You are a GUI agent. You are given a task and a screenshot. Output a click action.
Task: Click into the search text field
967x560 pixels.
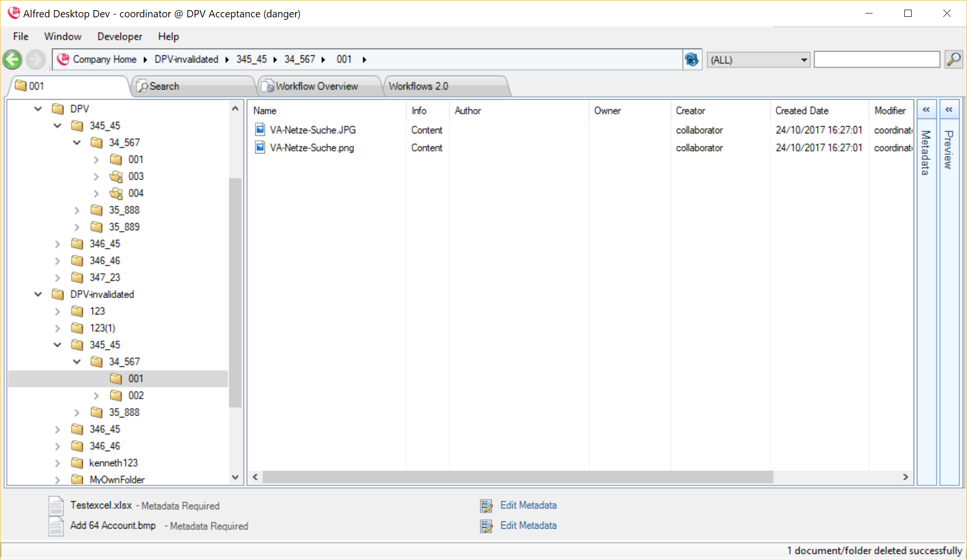tap(876, 60)
